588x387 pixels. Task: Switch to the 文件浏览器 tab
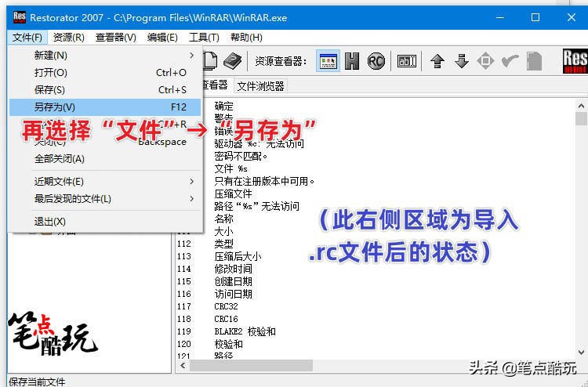[260, 86]
